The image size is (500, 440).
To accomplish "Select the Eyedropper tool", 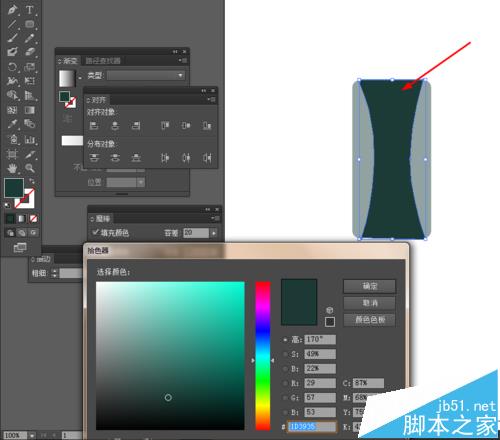I will click(x=12, y=124).
